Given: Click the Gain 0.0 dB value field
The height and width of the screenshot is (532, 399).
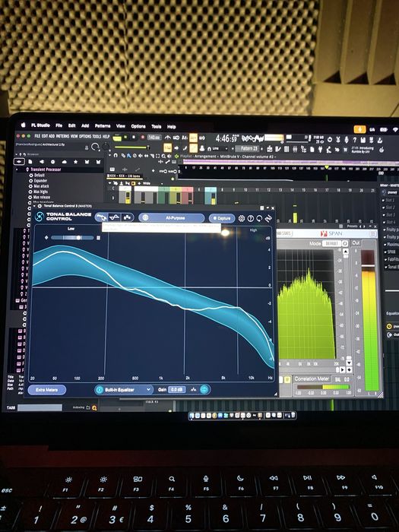Looking at the screenshot, I should [177, 390].
